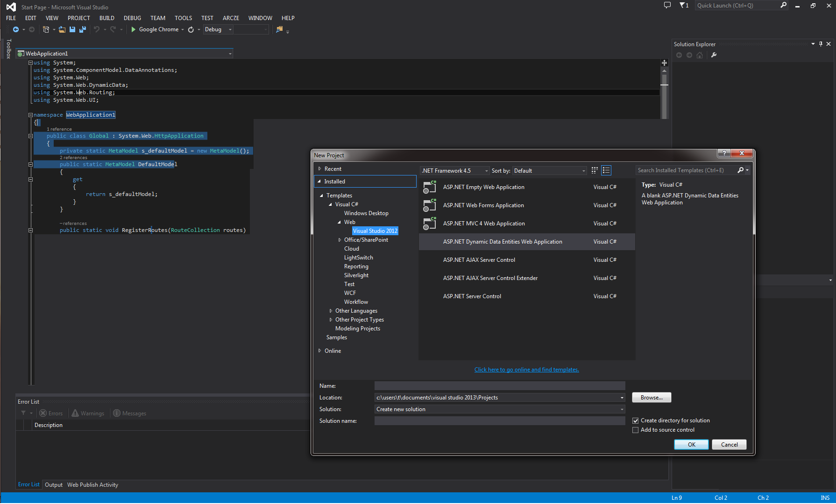
Task: Save all files with Save All icon
Action: 83,29
